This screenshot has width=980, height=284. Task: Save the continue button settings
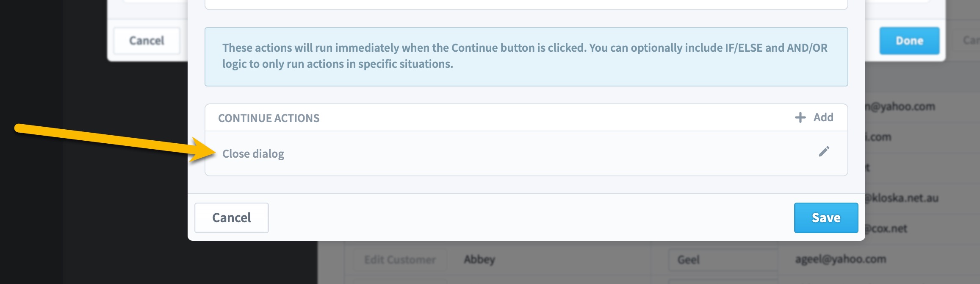(826, 218)
